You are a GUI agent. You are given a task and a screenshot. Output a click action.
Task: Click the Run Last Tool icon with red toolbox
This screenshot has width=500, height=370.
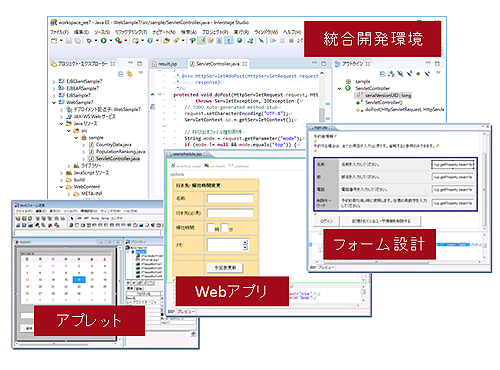tap(118, 41)
